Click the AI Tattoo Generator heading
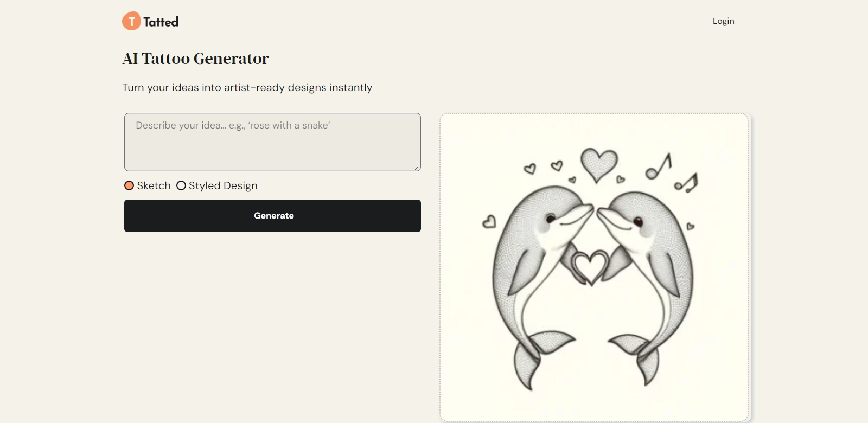 point(196,59)
